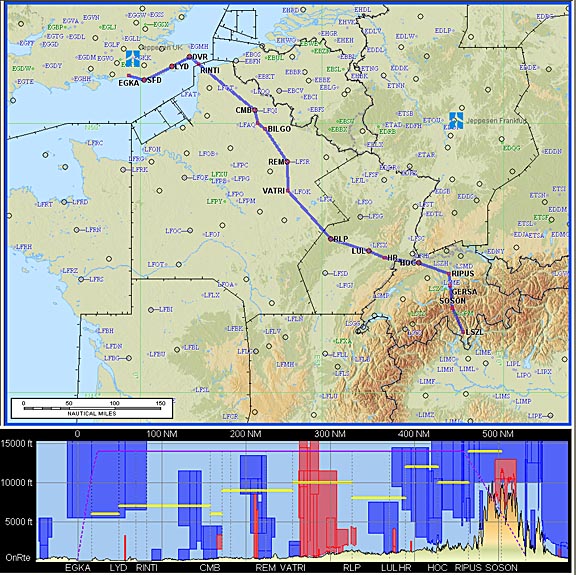
Task: Select the LYD waypoint marker
Action: tap(172, 67)
